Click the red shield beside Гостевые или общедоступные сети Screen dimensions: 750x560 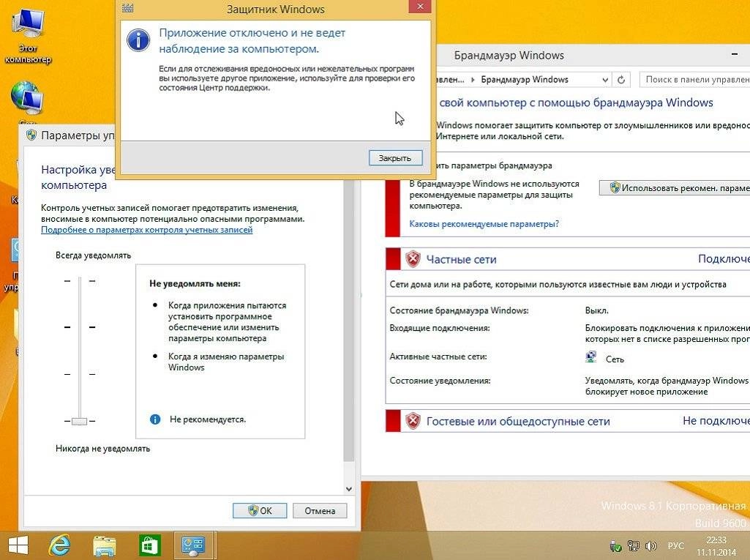pyautogui.click(x=412, y=421)
